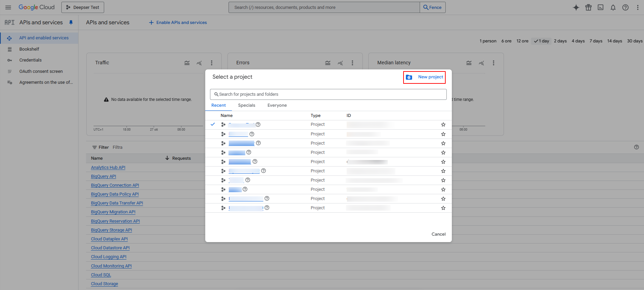The image size is (644, 290).
Task: Select the 30 days time range
Action: tap(635, 41)
